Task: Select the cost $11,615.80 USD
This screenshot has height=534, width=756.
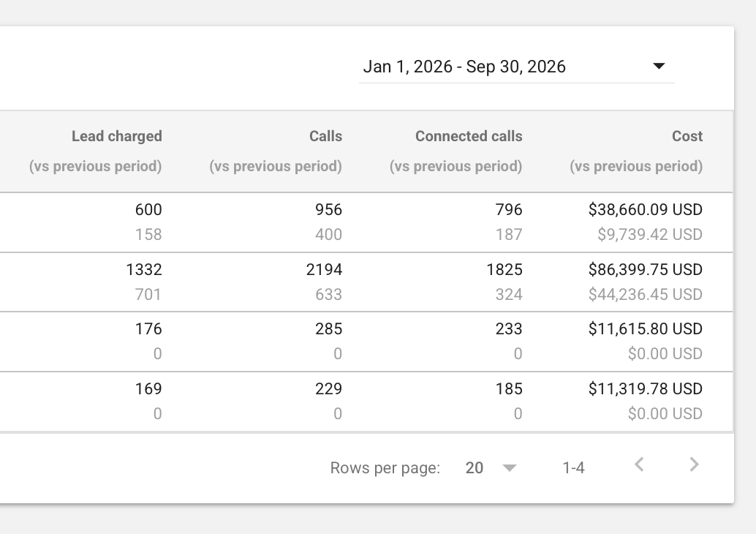Action: point(645,328)
